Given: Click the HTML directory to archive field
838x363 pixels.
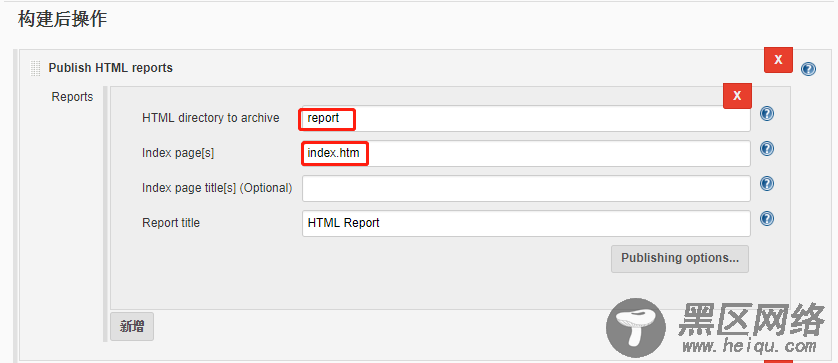Looking at the screenshot, I should point(526,118).
